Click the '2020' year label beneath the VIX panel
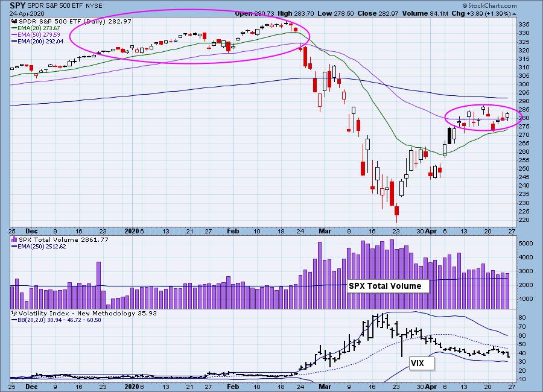The width and height of the screenshot is (543, 392). tap(132, 387)
